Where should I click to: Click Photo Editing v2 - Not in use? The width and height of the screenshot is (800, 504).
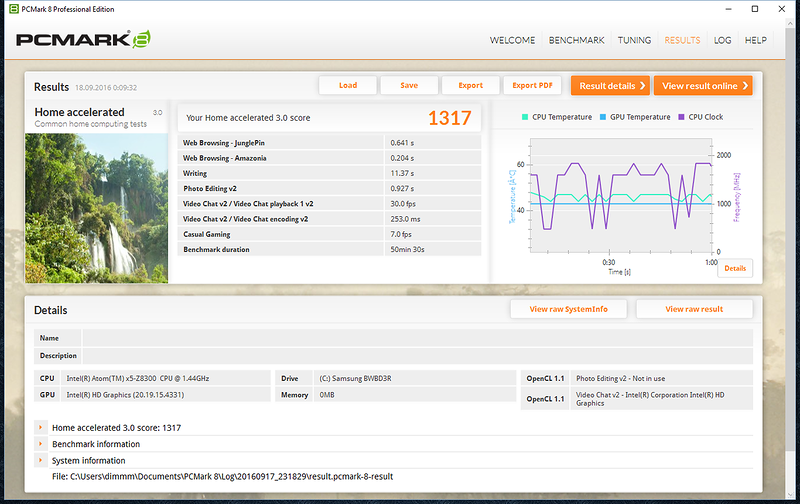(x=620, y=379)
